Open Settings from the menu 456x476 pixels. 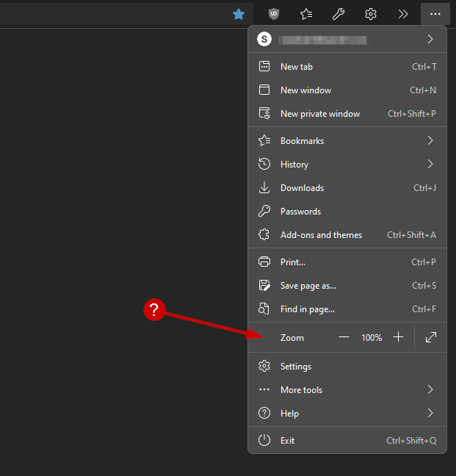point(347,367)
